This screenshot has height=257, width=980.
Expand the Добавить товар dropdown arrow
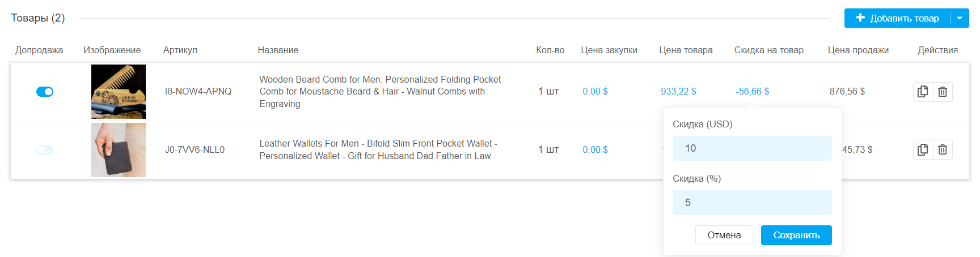[x=960, y=18]
